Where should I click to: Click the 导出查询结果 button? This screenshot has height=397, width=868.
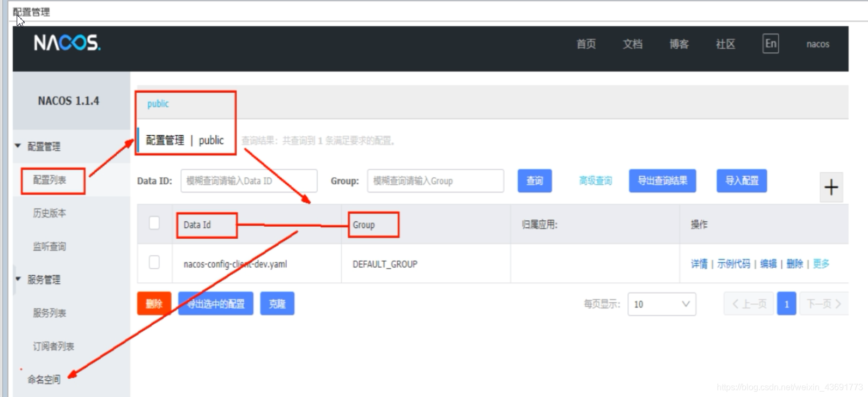[662, 181]
